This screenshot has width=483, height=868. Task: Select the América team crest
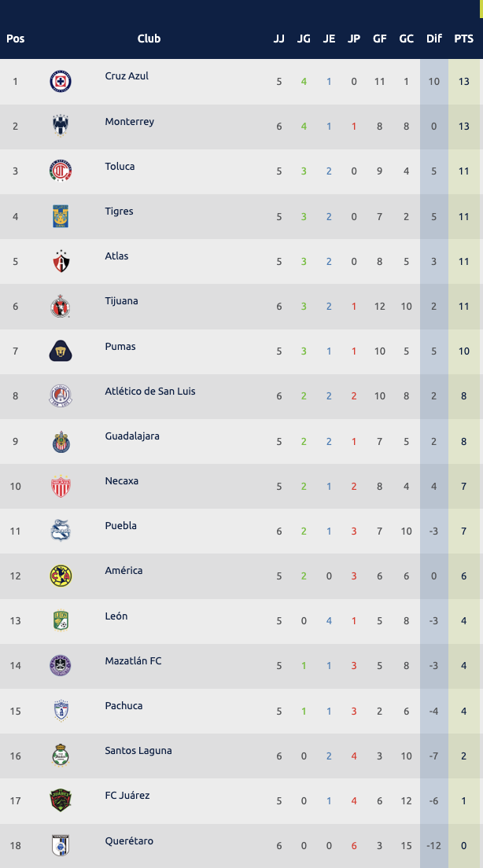61,576
